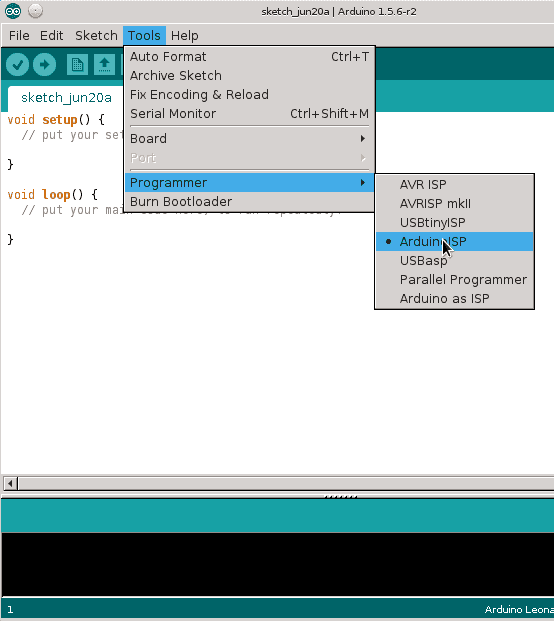554x621 pixels.
Task: Click the console divider handle dots
Action: tap(341, 496)
